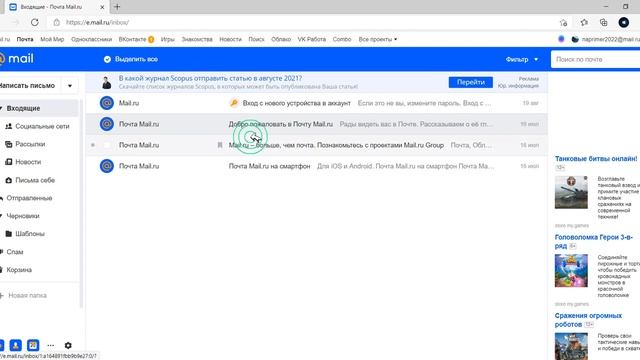This screenshot has width=640, height=360.
Task: Select 'Новости' folder in sidebar
Action: click(28, 162)
